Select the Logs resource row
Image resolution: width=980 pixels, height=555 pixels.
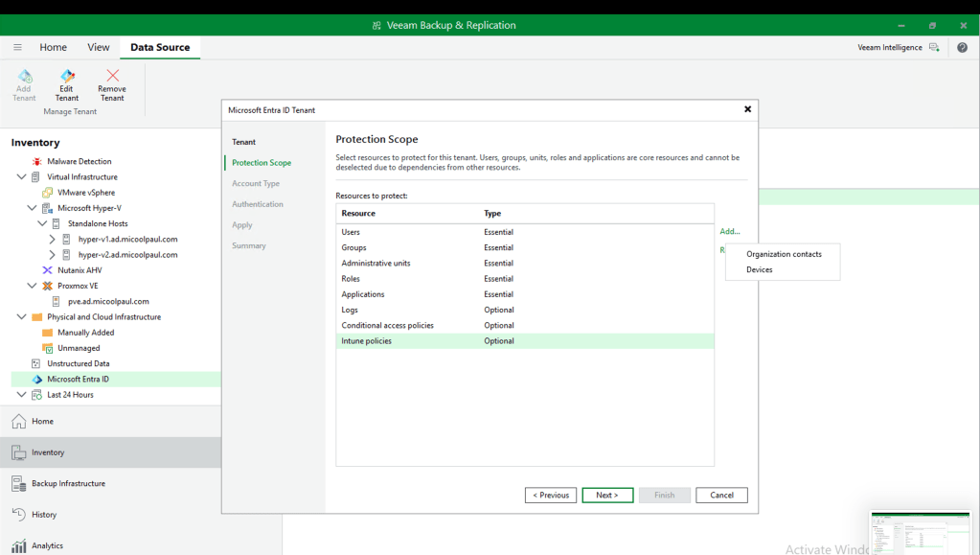point(525,310)
